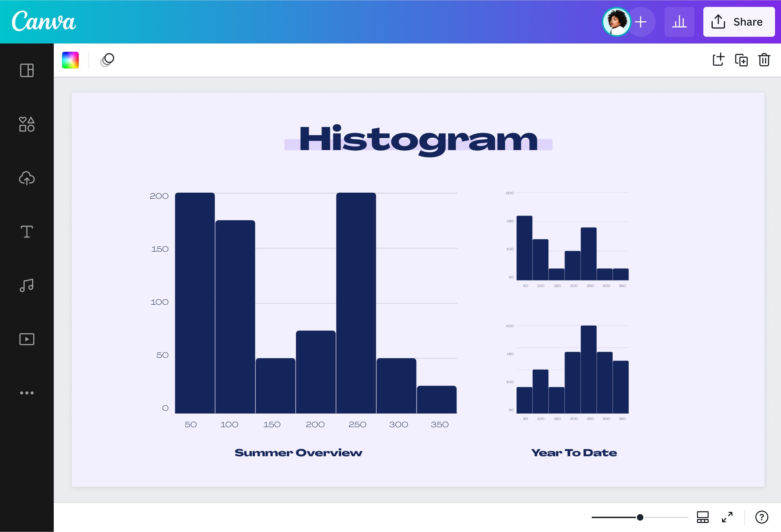Delete the page with trash icon
Image resolution: width=781 pixels, height=532 pixels.
click(764, 60)
